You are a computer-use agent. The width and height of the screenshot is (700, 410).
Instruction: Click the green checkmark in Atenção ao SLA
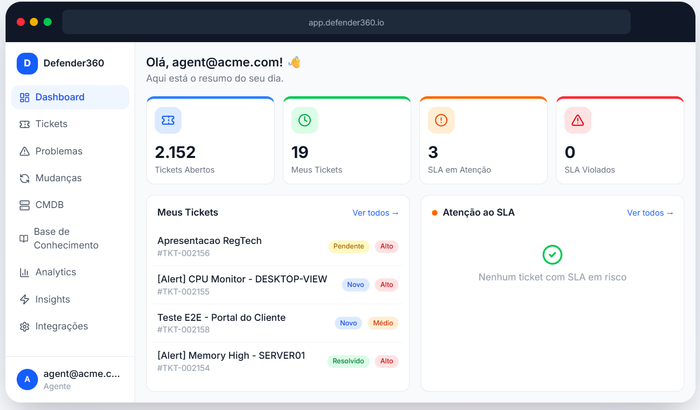pos(552,255)
